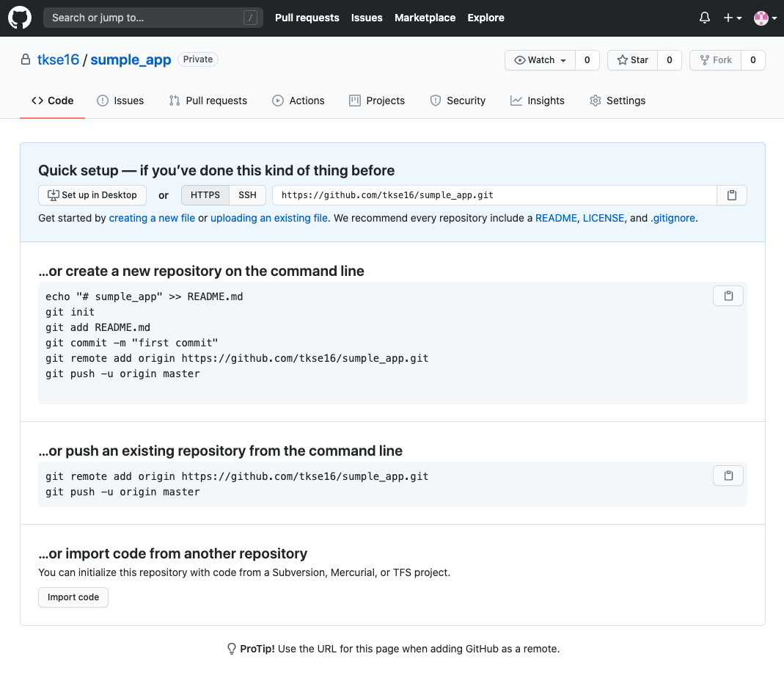This screenshot has height=681, width=784.
Task: Copy the command line setup commands snippet
Action: [728, 295]
